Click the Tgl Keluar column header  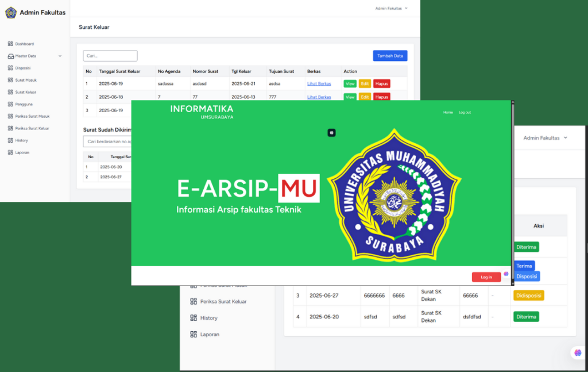click(x=241, y=71)
